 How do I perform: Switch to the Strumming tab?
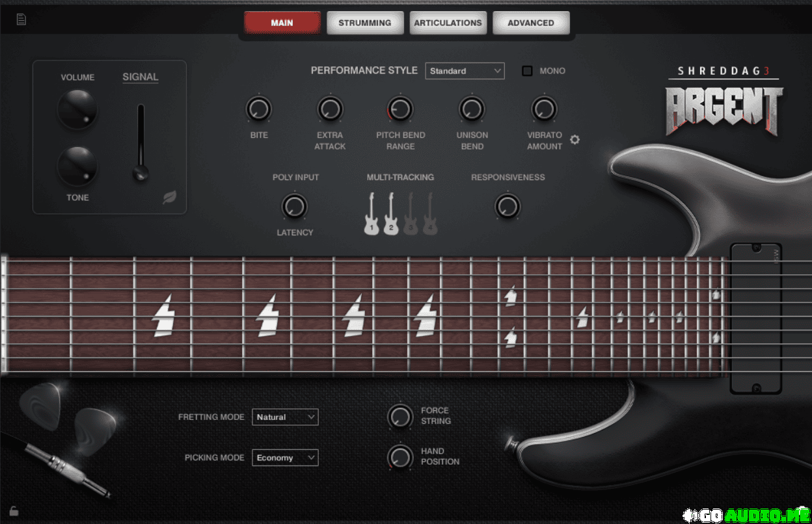coord(365,23)
